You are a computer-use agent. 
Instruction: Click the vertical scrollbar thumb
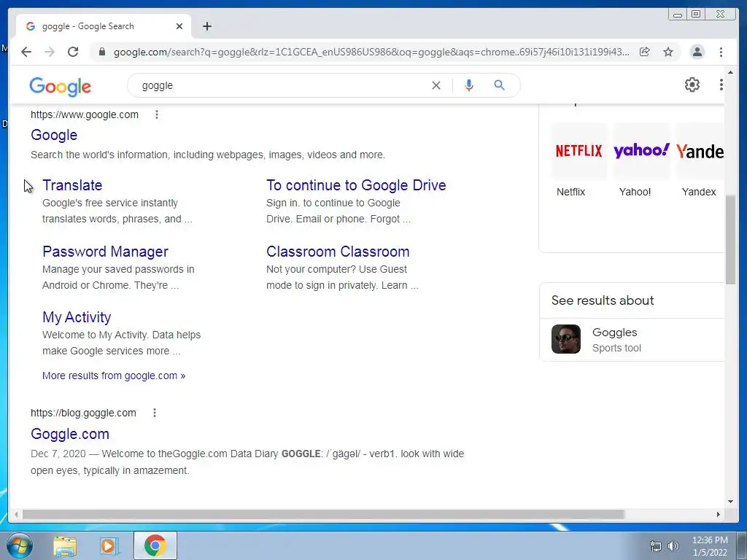pyautogui.click(x=731, y=239)
